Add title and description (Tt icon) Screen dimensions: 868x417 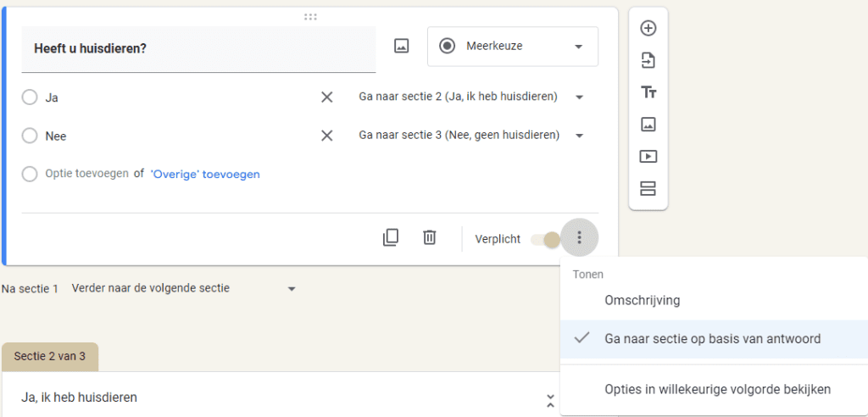648,92
